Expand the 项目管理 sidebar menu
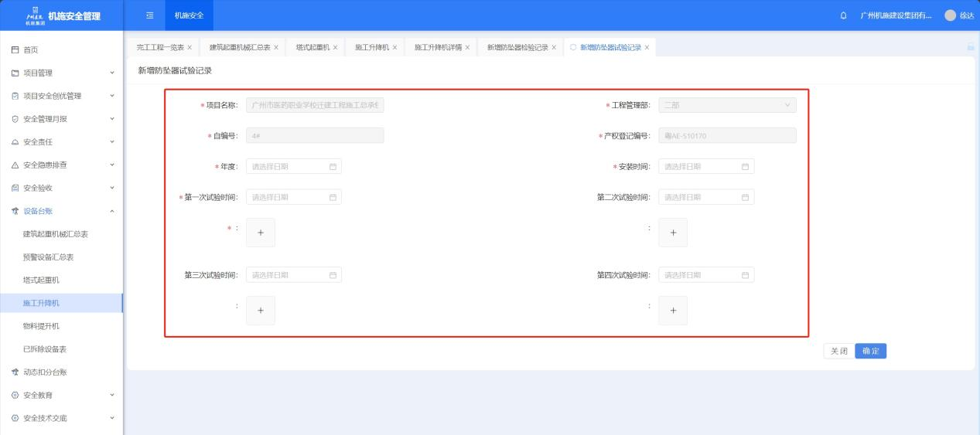The image size is (980, 435). pyautogui.click(x=61, y=73)
